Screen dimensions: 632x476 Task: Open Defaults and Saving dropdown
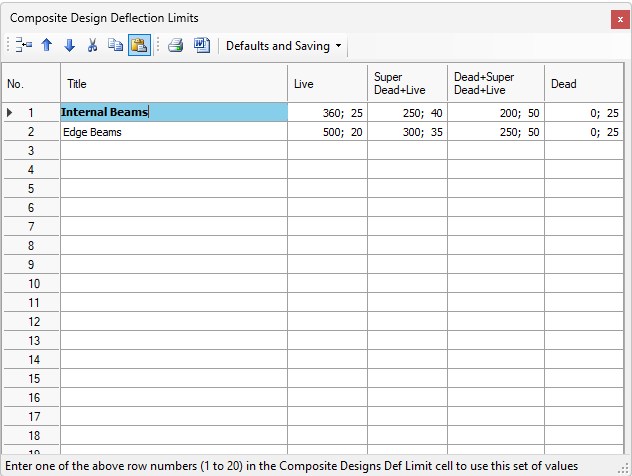(284, 46)
